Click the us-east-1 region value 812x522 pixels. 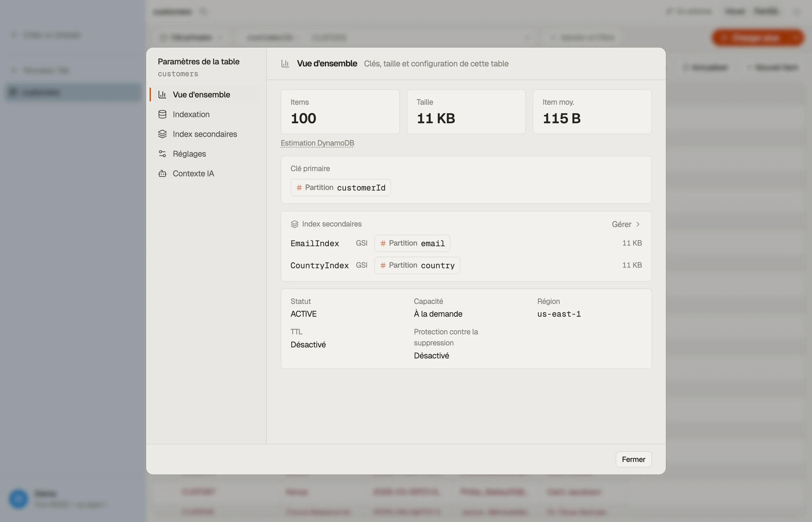click(559, 314)
